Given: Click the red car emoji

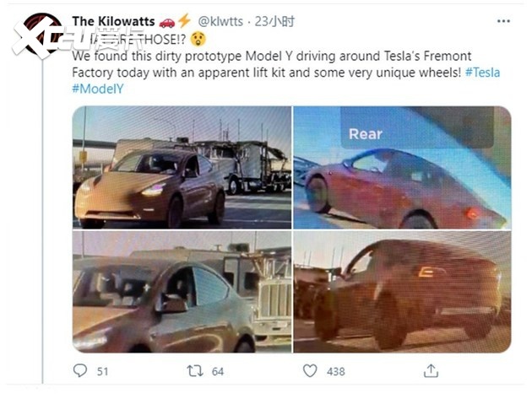Looking at the screenshot, I should pyautogui.click(x=167, y=20).
